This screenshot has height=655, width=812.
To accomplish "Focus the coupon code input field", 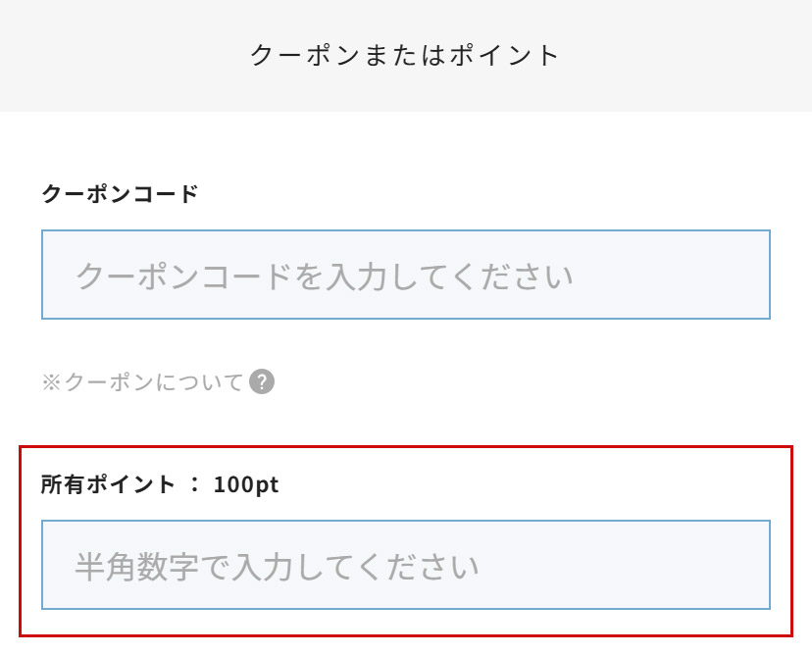I will [405, 275].
